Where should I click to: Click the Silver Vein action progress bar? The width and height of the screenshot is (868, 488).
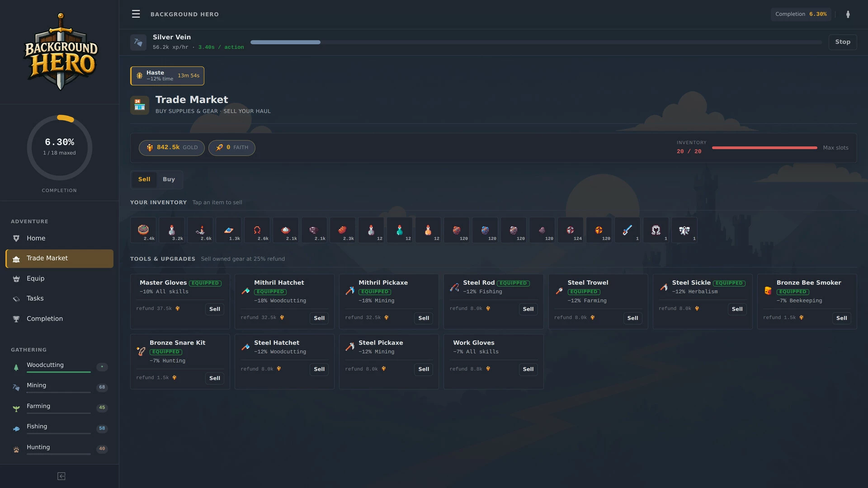coord(536,42)
